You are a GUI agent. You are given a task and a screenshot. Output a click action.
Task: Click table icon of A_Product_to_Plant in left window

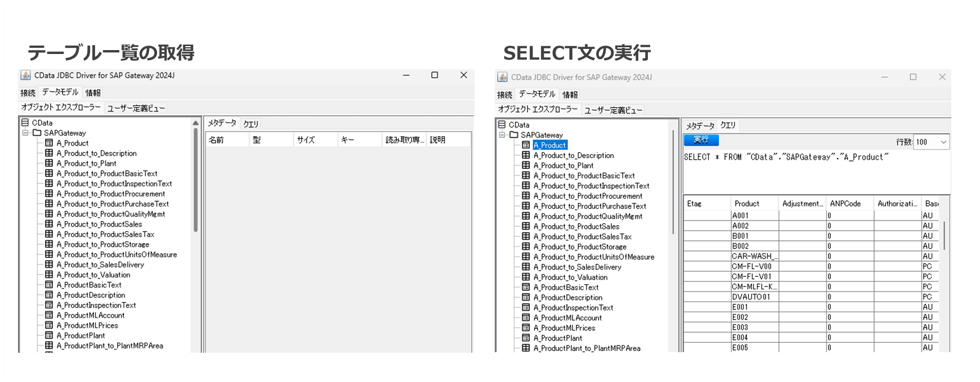(49, 163)
